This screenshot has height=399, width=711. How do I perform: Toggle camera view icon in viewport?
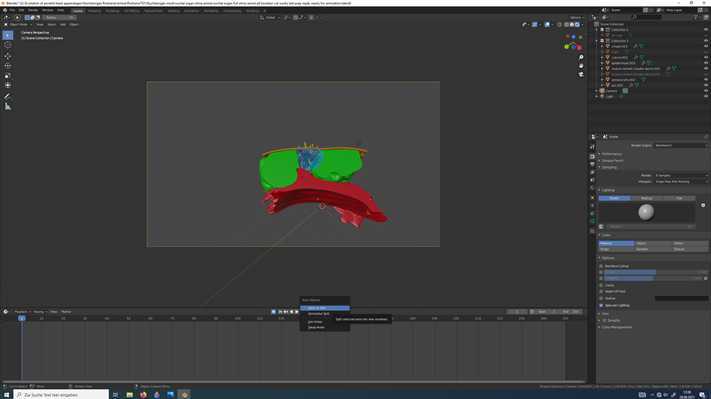[x=581, y=74]
